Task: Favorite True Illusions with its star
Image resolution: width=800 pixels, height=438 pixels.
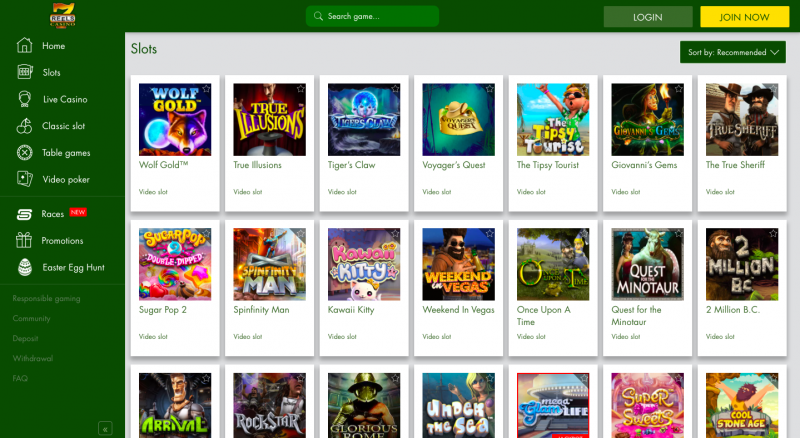Action: tap(301, 89)
